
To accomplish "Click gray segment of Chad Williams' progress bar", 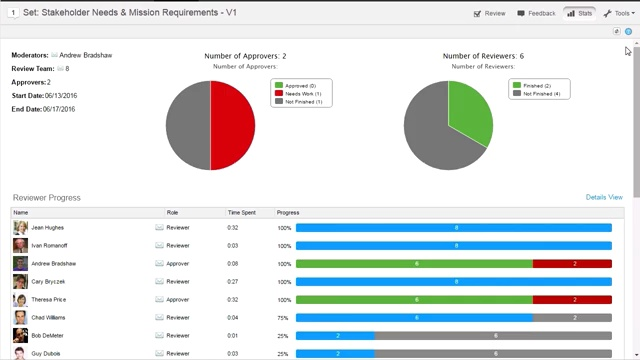I will (572, 318).
